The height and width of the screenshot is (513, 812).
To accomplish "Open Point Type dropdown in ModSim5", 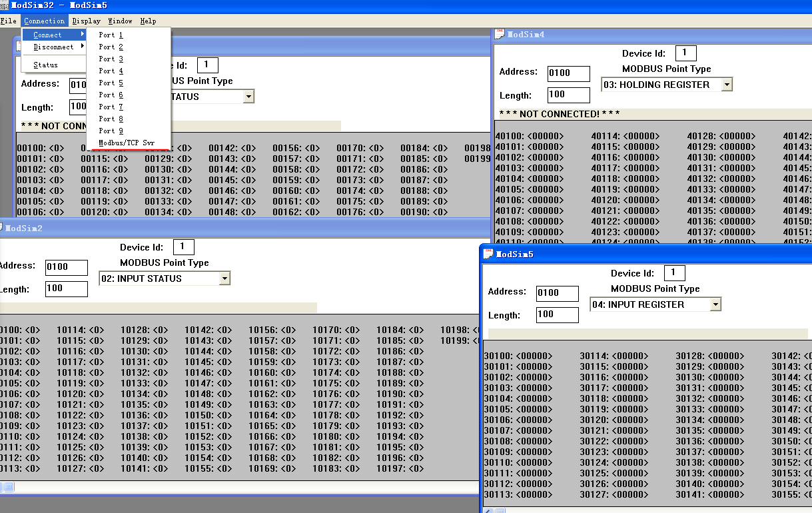I will click(715, 304).
